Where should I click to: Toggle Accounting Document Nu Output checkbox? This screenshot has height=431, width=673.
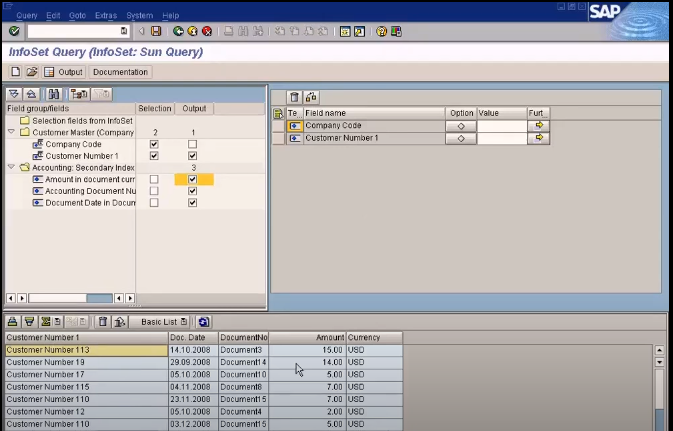(192, 191)
